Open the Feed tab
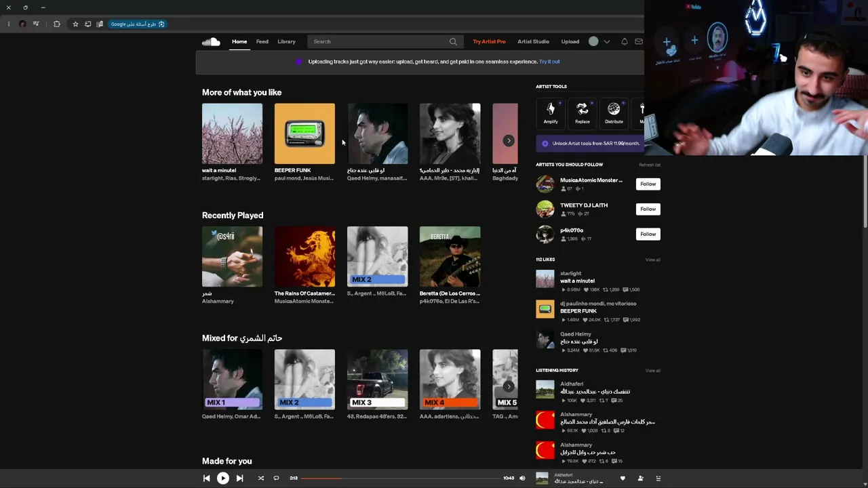Viewport: 868px width, 488px height. coord(262,42)
